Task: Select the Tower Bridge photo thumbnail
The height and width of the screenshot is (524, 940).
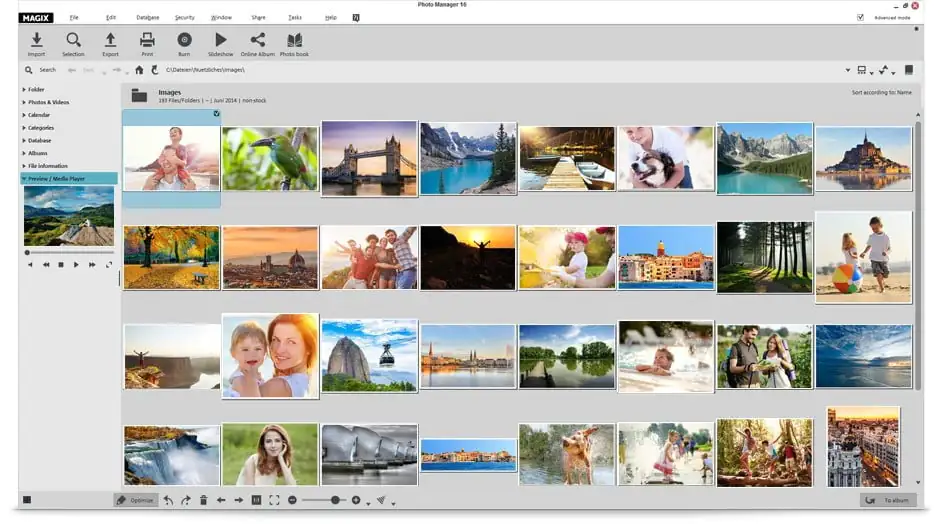Action: [x=369, y=158]
